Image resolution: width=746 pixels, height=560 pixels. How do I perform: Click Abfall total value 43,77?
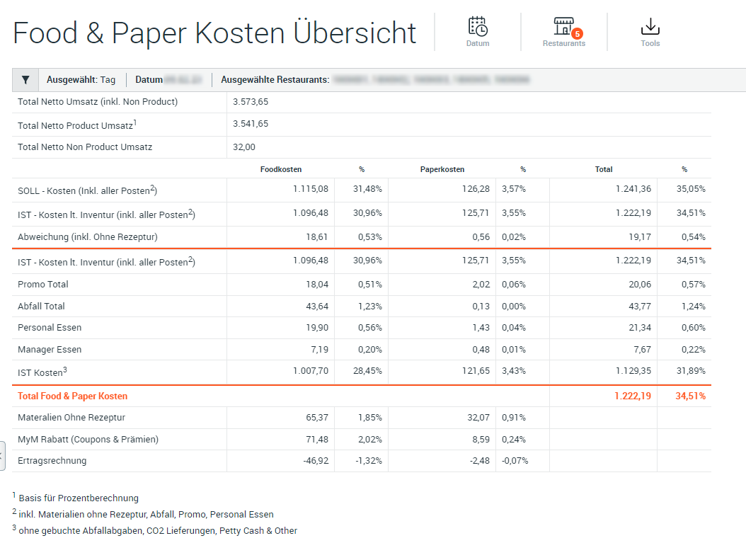tap(640, 307)
